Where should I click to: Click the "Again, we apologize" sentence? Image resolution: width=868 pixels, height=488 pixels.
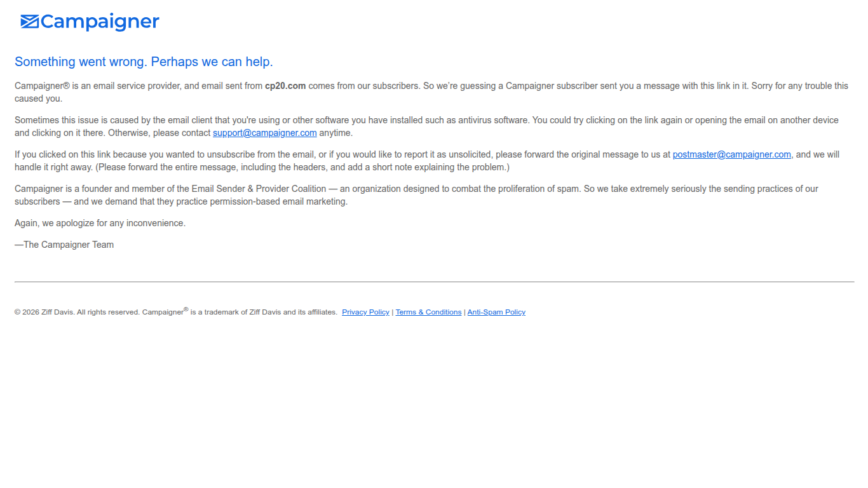(100, 223)
